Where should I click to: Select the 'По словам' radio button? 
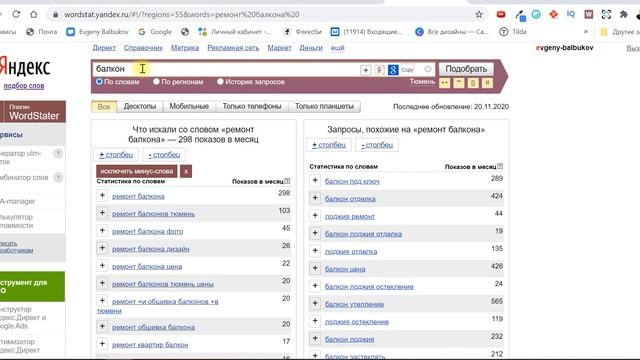click(x=99, y=82)
